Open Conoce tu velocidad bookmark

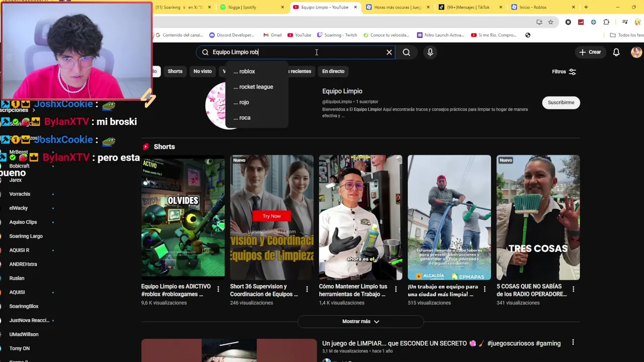[385, 35]
